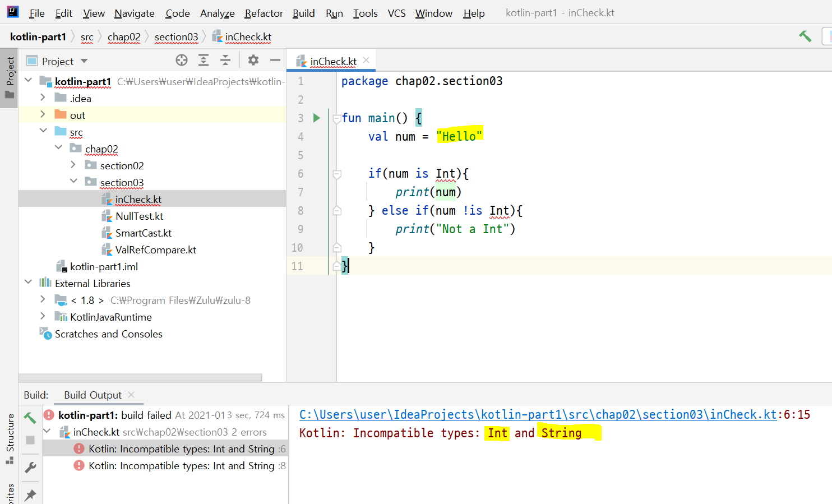Expand the section02 package

[x=73, y=164]
